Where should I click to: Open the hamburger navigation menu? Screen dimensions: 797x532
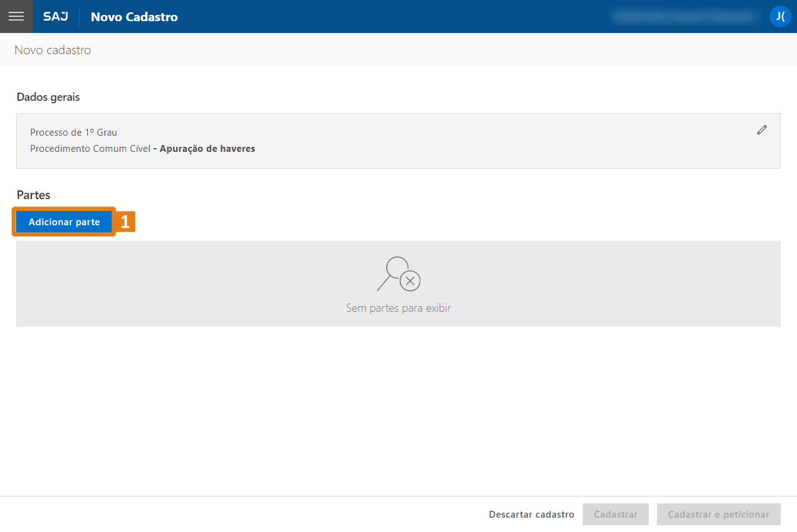(x=16, y=16)
